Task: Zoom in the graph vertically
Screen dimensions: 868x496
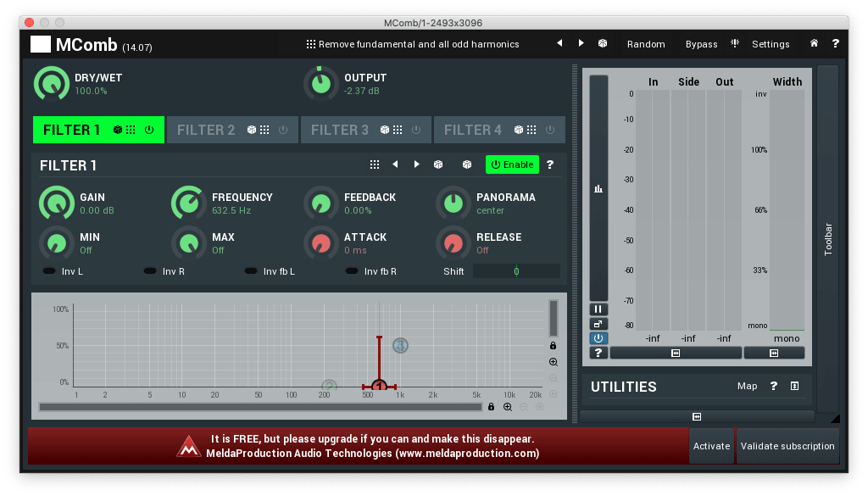Action: pos(553,362)
